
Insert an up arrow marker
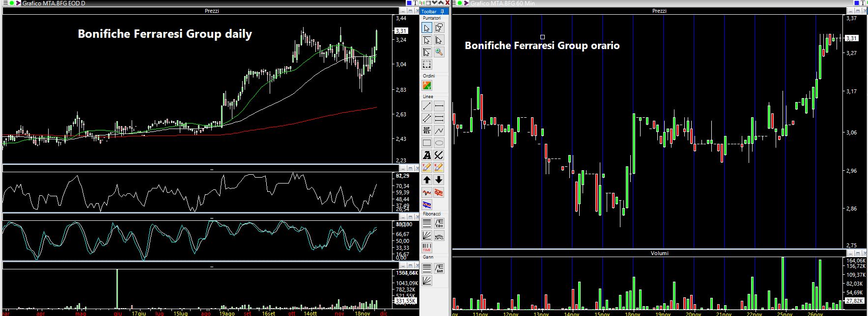[x=426, y=180]
